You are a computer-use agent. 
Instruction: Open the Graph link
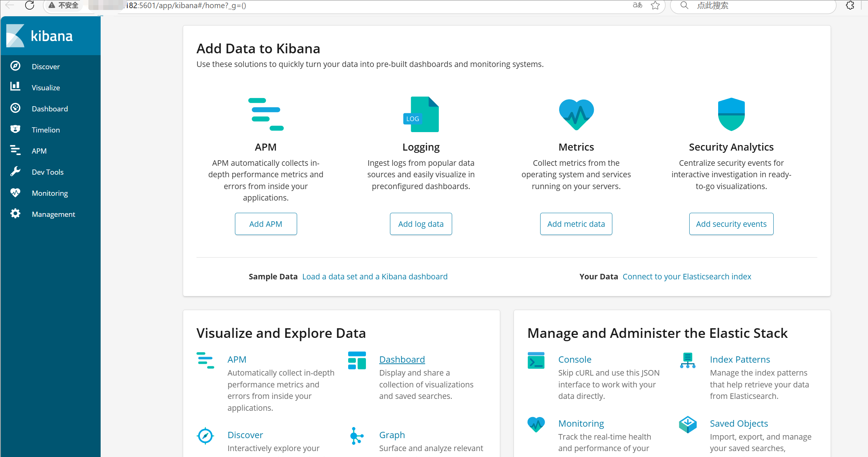[x=392, y=435]
